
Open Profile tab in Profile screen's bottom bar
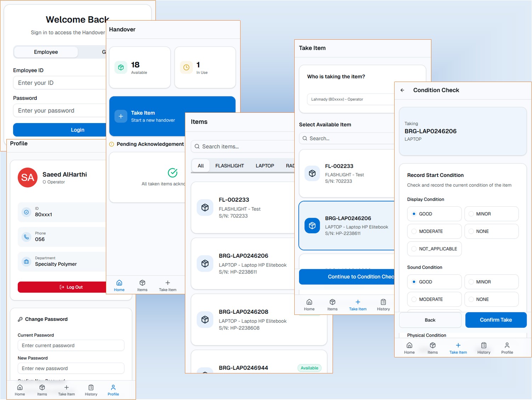[113, 390]
